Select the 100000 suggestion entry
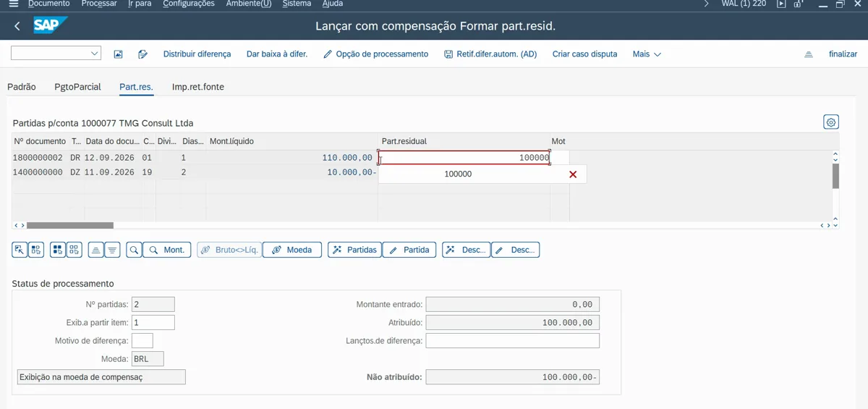Image resolution: width=868 pixels, height=409 pixels. click(x=458, y=174)
